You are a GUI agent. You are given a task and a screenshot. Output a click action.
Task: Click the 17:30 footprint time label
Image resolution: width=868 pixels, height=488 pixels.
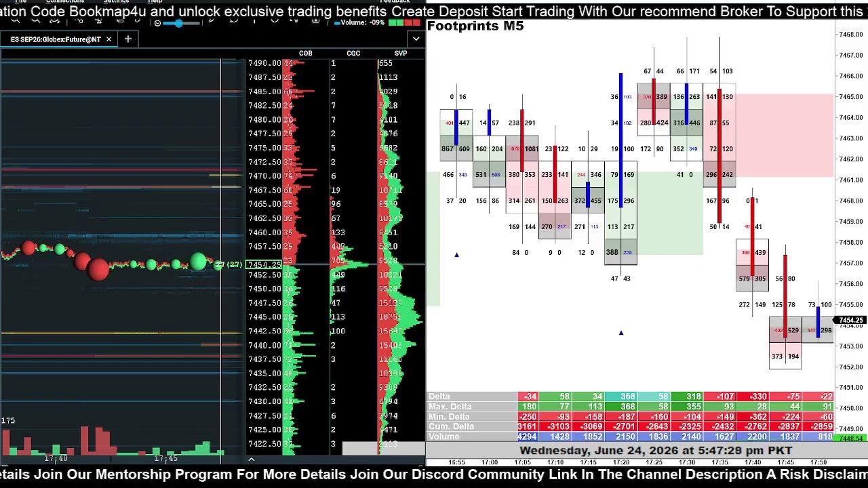click(x=687, y=462)
